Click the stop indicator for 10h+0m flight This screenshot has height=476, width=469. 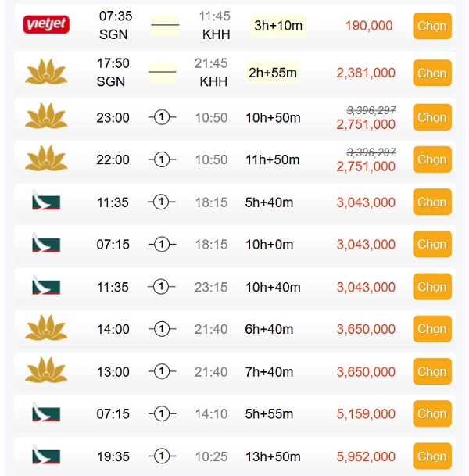162,245
